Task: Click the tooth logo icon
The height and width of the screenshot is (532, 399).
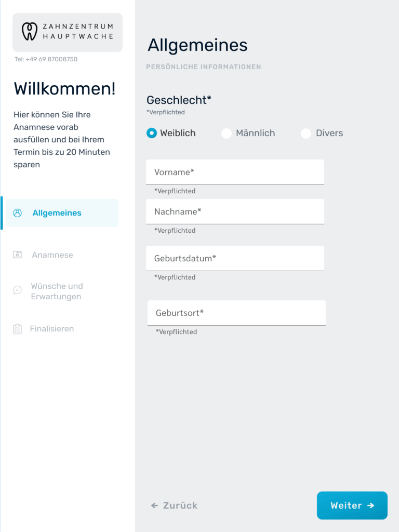Action: point(30,32)
